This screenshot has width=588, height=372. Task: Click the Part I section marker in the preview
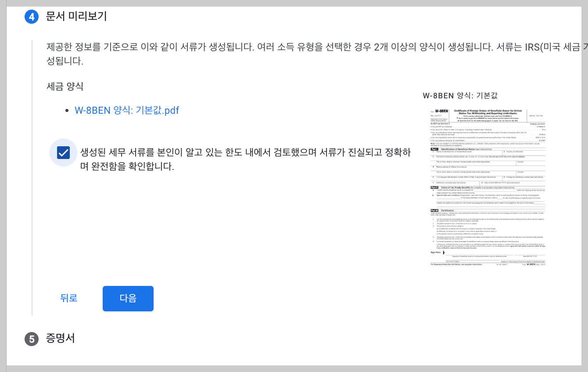click(x=434, y=149)
